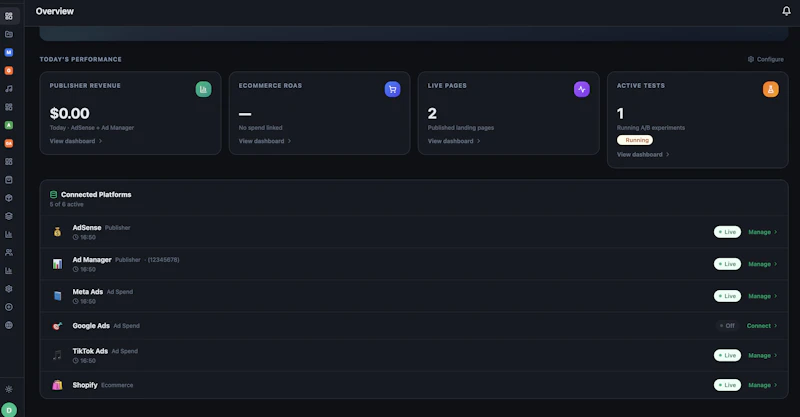View dashboard under Publisher Revenue
The width and height of the screenshot is (800, 417).
coord(76,141)
